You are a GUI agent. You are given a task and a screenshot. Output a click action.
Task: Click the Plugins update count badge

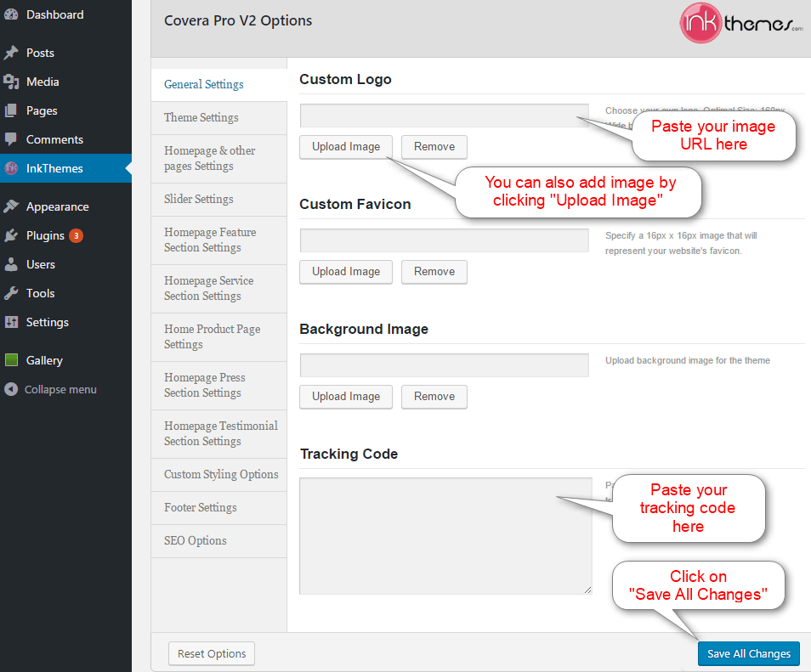pyautogui.click(x=76, y=235)
